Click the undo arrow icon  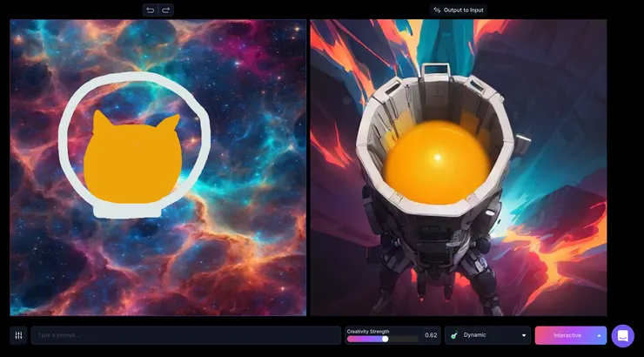[x=151, y=10]
